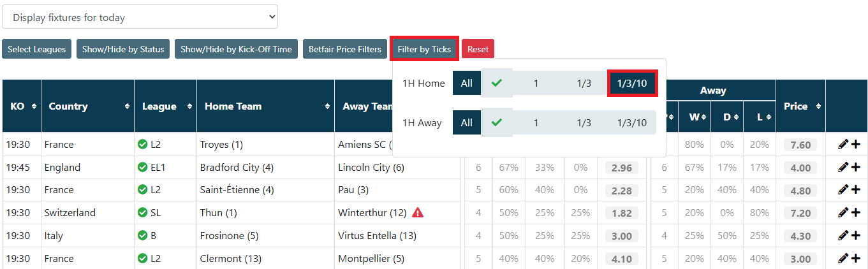Image resolution: width=868 pixels, height=269 pixels.
Task: Select the green checkmark option for 1H Home
Action: [497, 84]
